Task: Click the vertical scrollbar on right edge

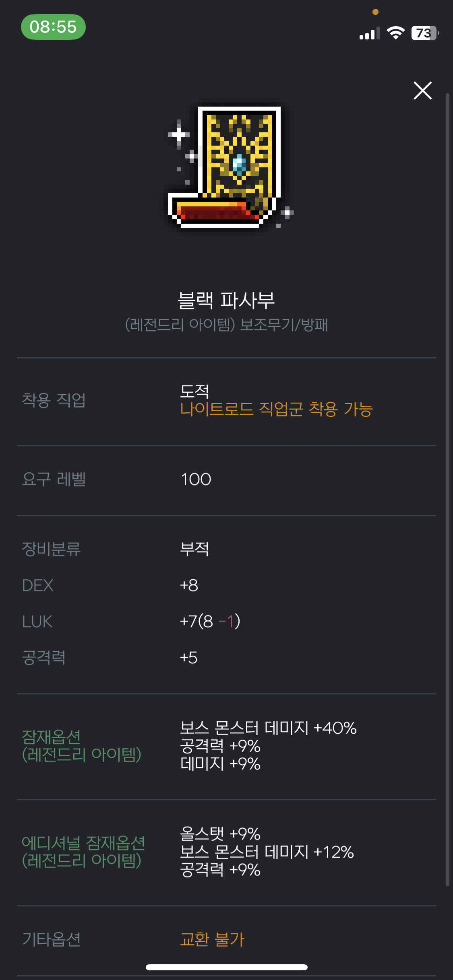Action: point(447,490)
